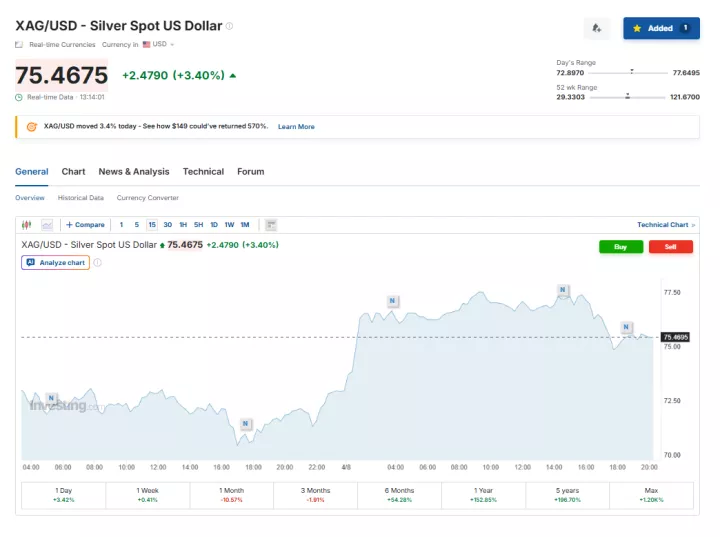Switch chart to candlestick type icon

click(26, 225)
